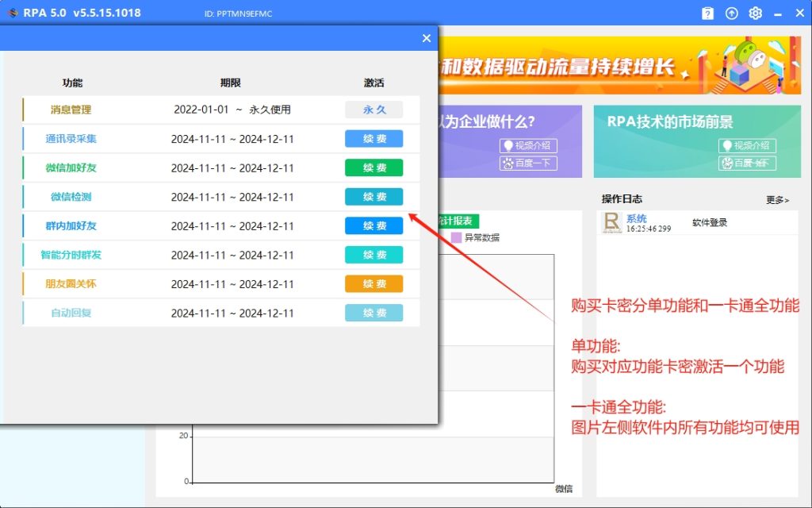This screenshot has width=812, height=508.
Task: Click the upload/update circular arrow icon
Action: (731, 13)
